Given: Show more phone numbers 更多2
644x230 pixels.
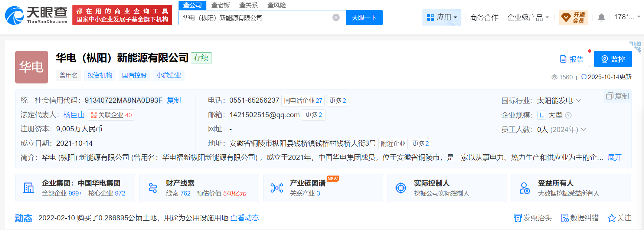Looking at the screenshot, I should (337, 101).
